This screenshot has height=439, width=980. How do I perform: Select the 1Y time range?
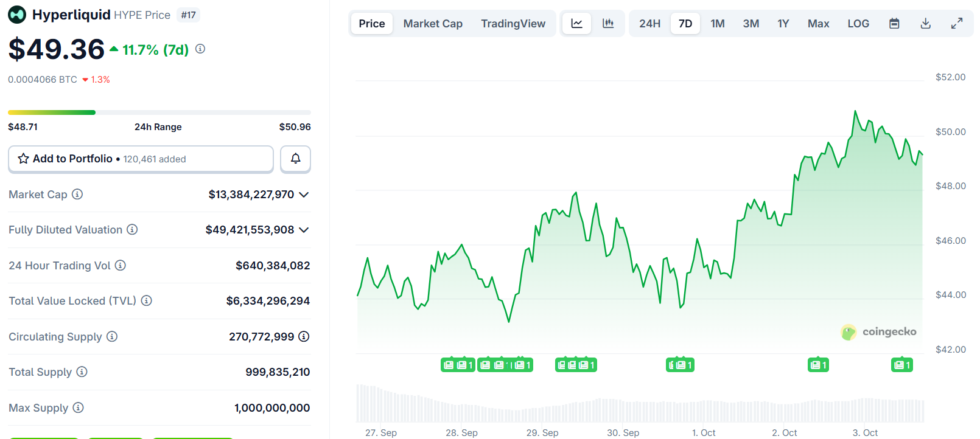[783, 24]
